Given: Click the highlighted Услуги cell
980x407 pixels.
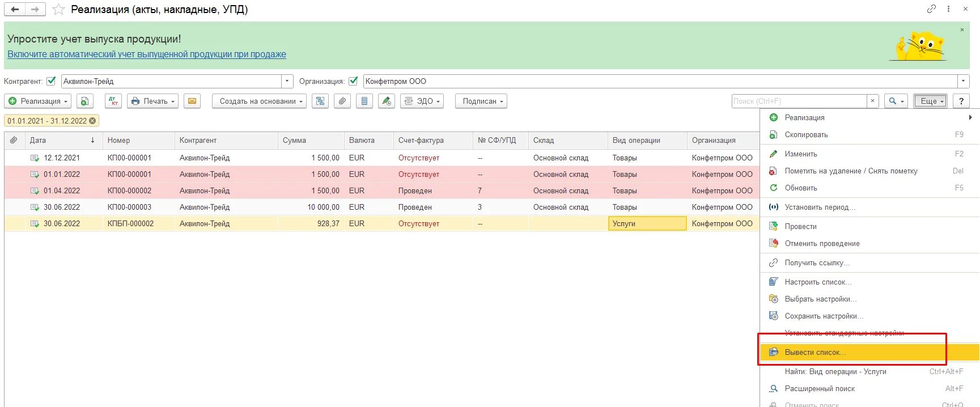Looking at the screenshot, I should click(647, 224).
